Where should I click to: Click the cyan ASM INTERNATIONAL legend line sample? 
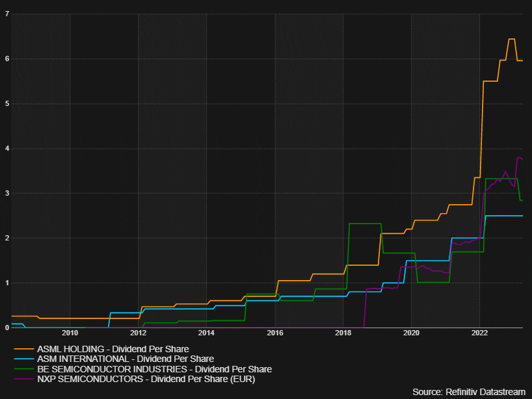24,359
